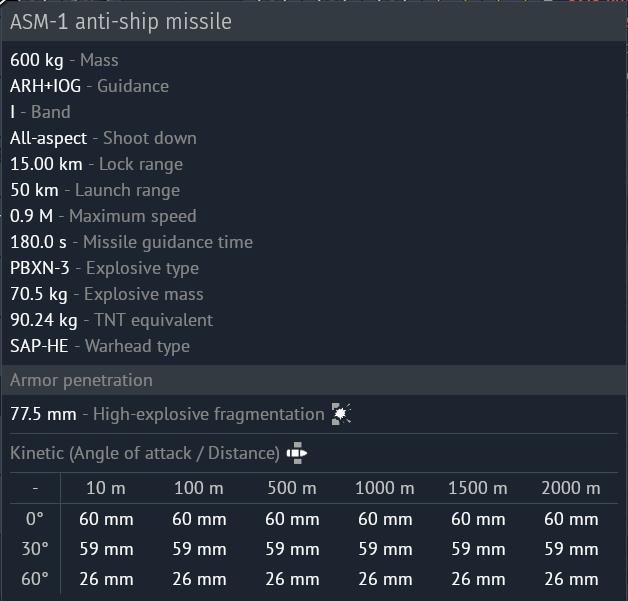Click the 50 km Launch range entry
The width and height of the screenshot is (628, 601).
coord(95,190)
